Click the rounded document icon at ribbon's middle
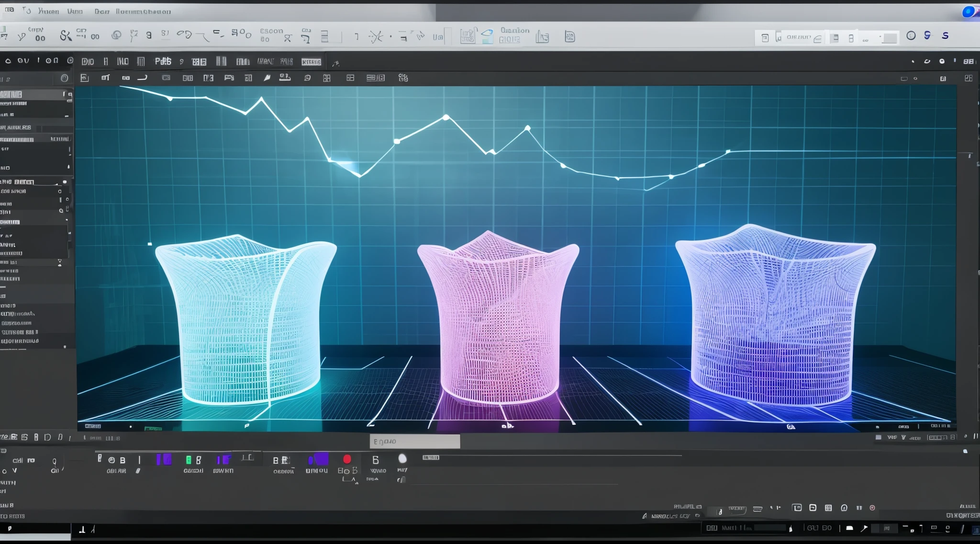This screenshot has width=980, height=544. coord(569,37)
